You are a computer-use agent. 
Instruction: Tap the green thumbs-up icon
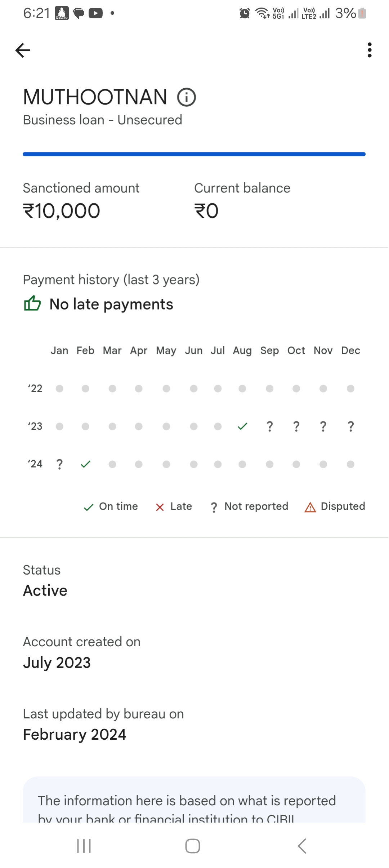32,304
